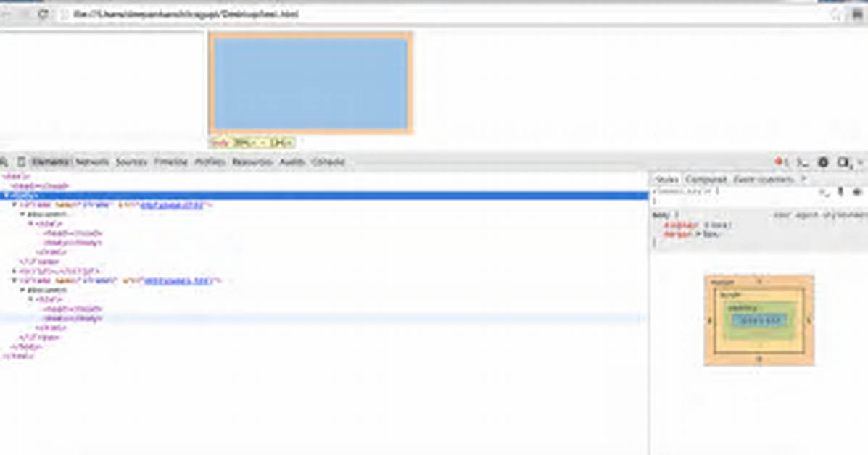The height and width of the screenshot is (455, 868).
Task: Switch to the Network tab
Action: point(92,162)
